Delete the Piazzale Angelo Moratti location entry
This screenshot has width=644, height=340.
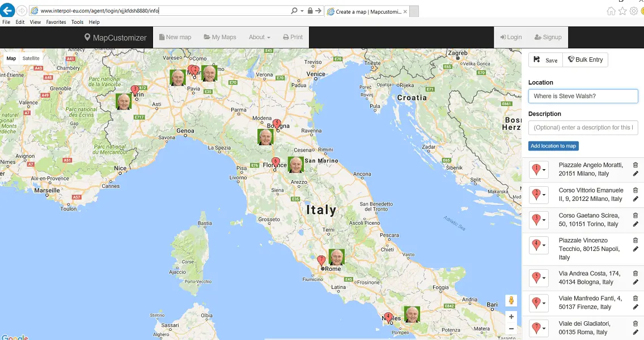click(635, 165)
